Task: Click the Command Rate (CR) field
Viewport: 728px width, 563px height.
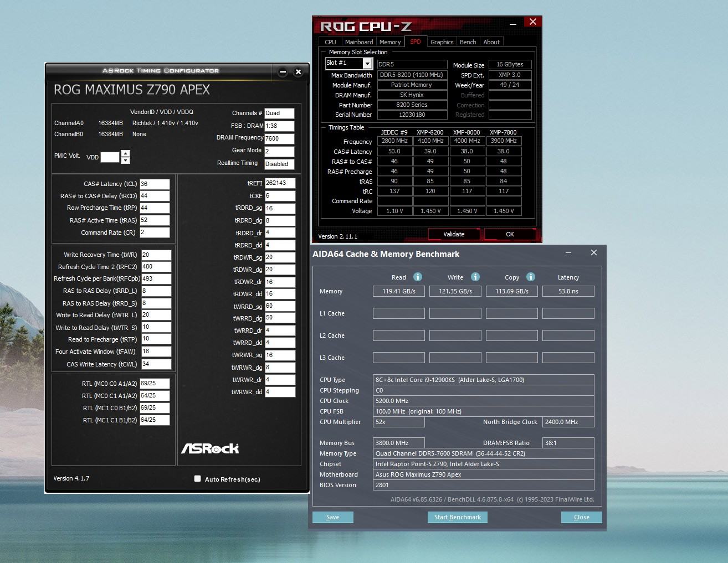Action: tap(155, 233)
